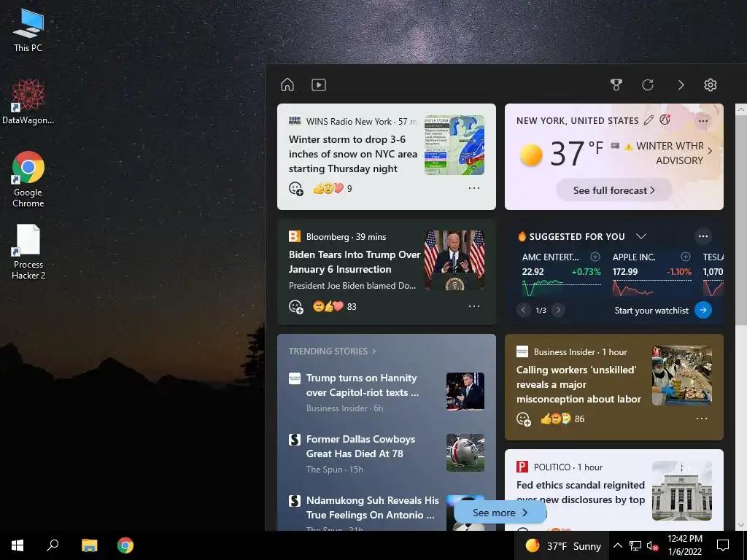This screenshot has height=560, width=747.
Task: Click the AMC ENTERT... stock ticker
Action: point(550,257)
